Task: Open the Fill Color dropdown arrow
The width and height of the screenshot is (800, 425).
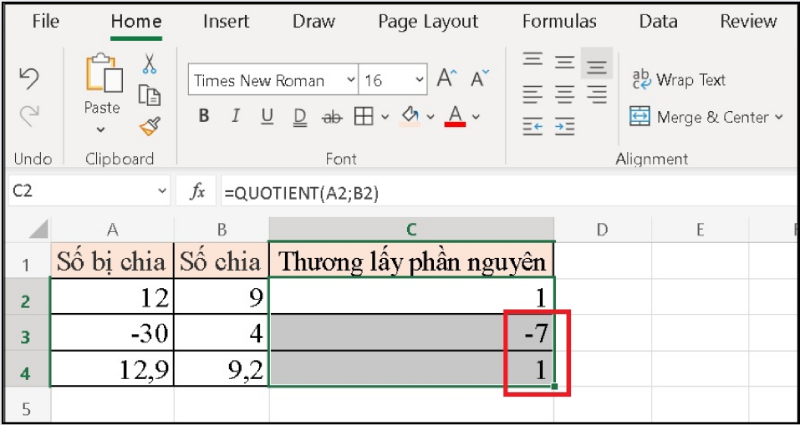Action: (430, 117)
